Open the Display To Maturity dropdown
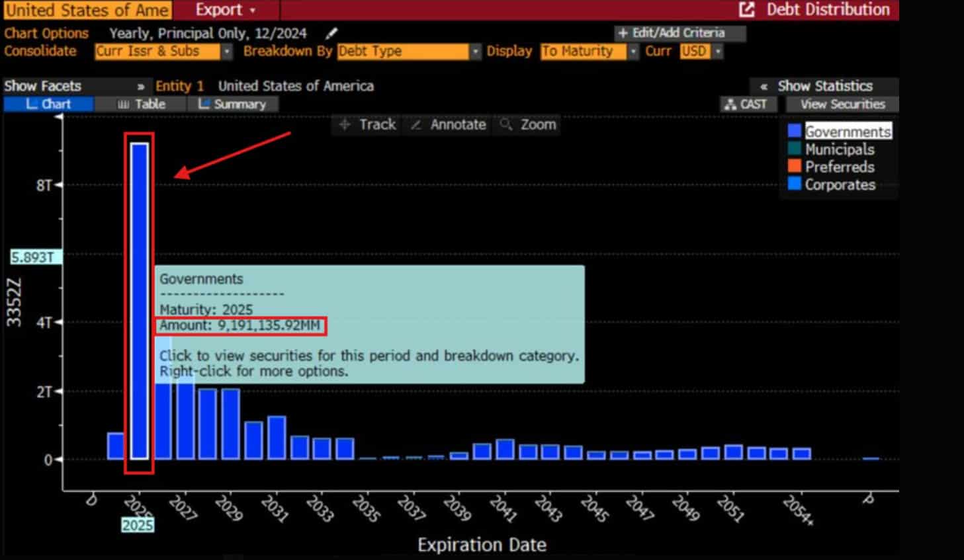This screenshot has width=964, height=560. pos(633,51)
